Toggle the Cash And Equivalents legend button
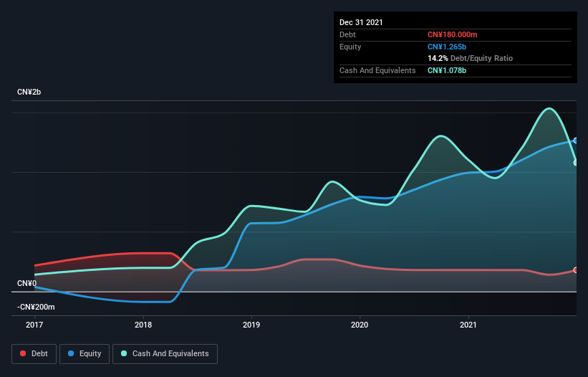The width and height of the screenshot is (588, 377). (165, 354)
